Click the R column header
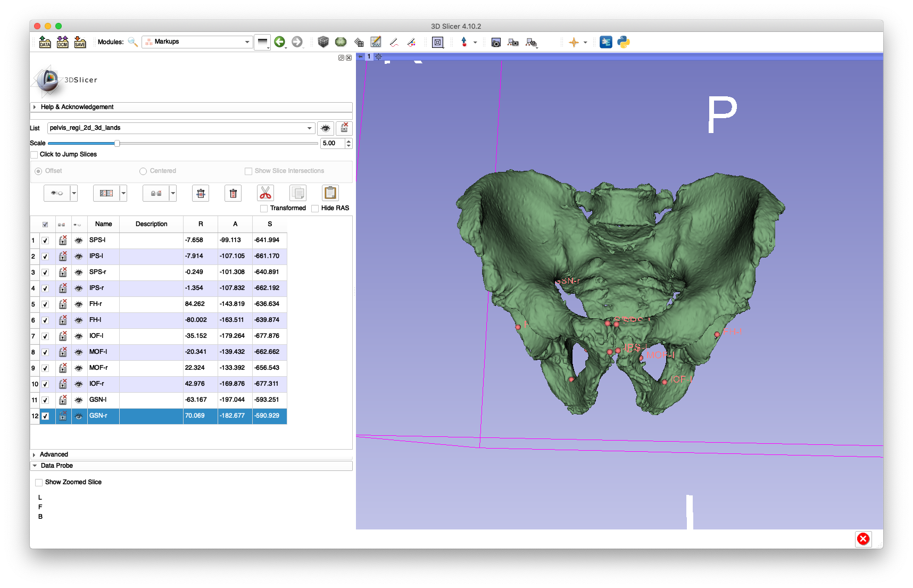Screen dimensions: 913x588 click(x=201, y=224)
